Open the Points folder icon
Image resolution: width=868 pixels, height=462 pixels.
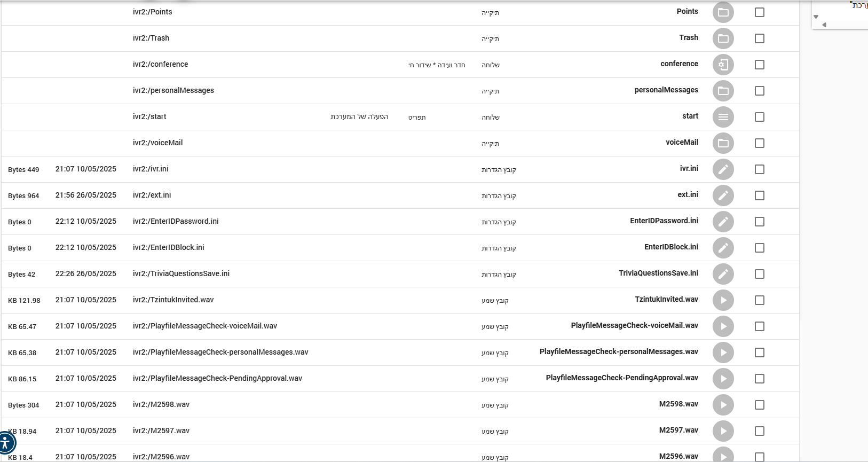pos(723,12)
